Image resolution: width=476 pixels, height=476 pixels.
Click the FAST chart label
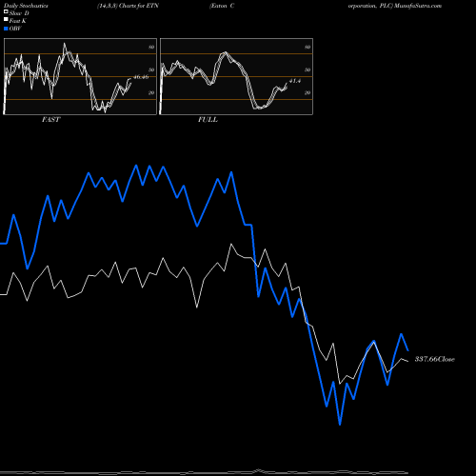[50, 119]
